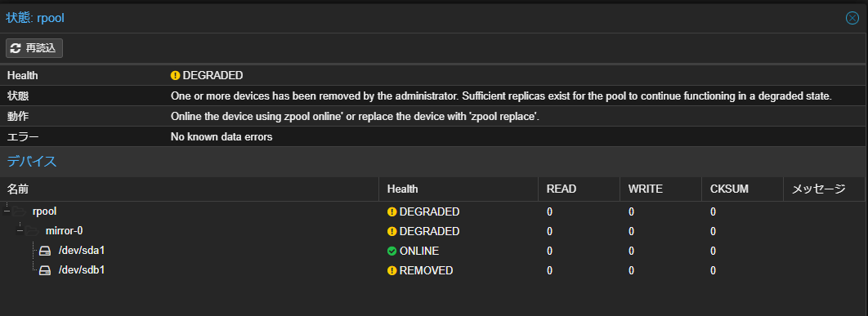The height and width of the screenshot is (316, 868).
Task: Close the rpool status dialog
Action: [852, 18]
